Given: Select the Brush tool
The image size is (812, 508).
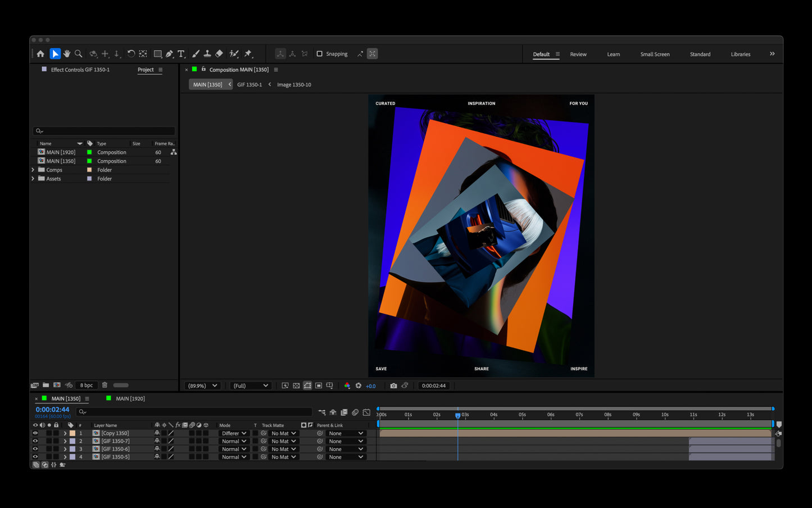Looking at the screenshot, I should [x=196, y=54].
